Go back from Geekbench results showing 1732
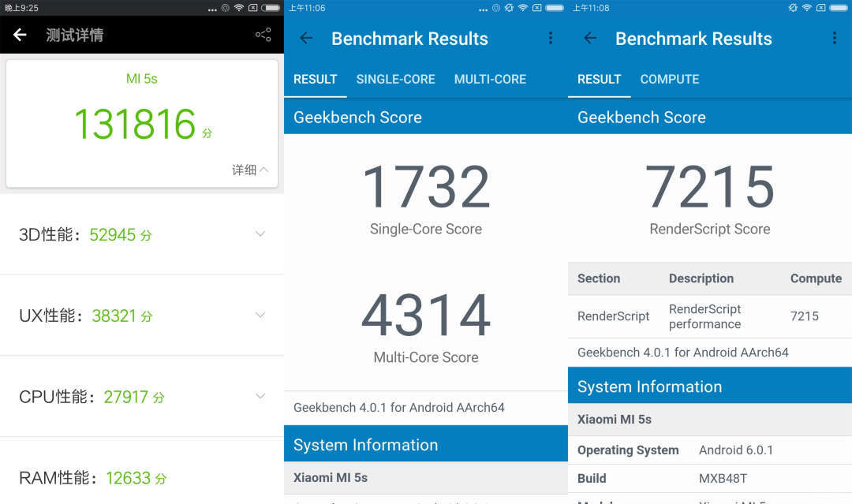852x504 pixels. click(306, 38)
